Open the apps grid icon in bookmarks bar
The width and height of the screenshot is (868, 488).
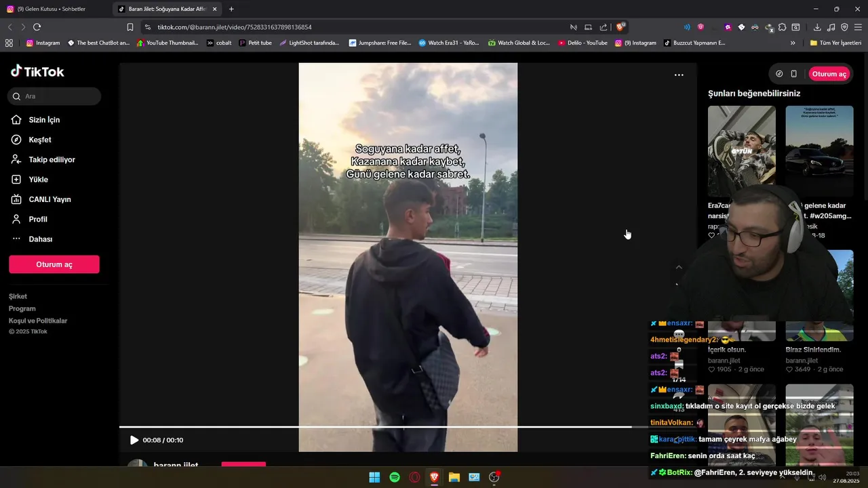click(x=9, y=43)
